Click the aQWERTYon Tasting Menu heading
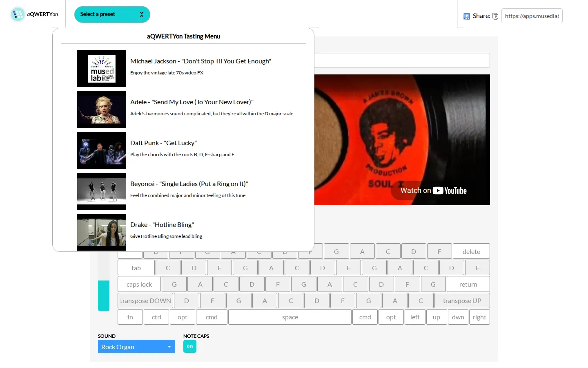 tap(183, 36)
